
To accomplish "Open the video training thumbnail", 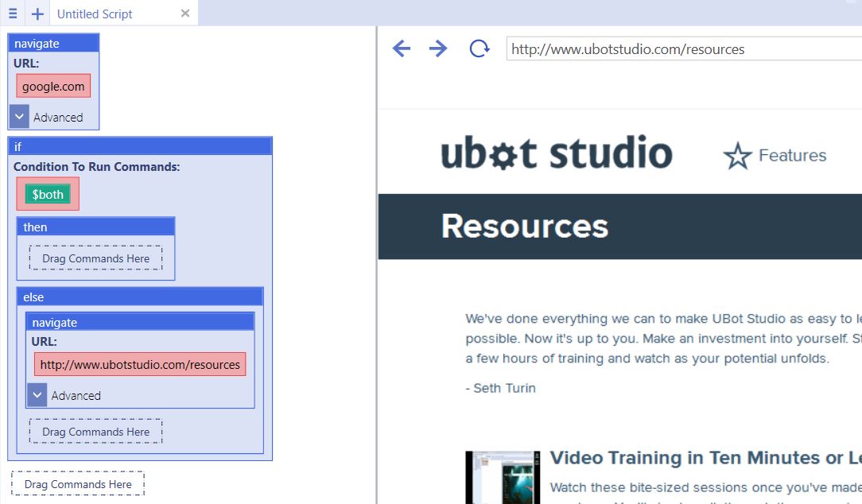I will click(x=503, y=477).
